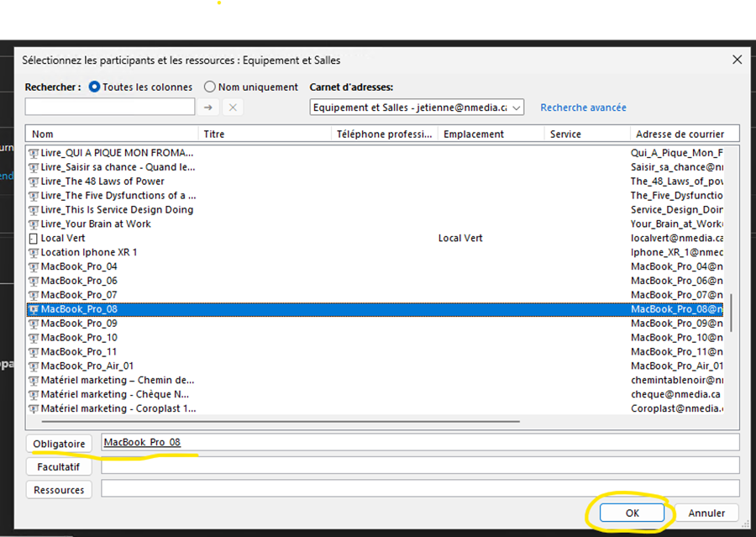Image resolution: width=756 pixels, height=537 pixels.
Task: Click the Local Vert room icon
Action: 34,239
